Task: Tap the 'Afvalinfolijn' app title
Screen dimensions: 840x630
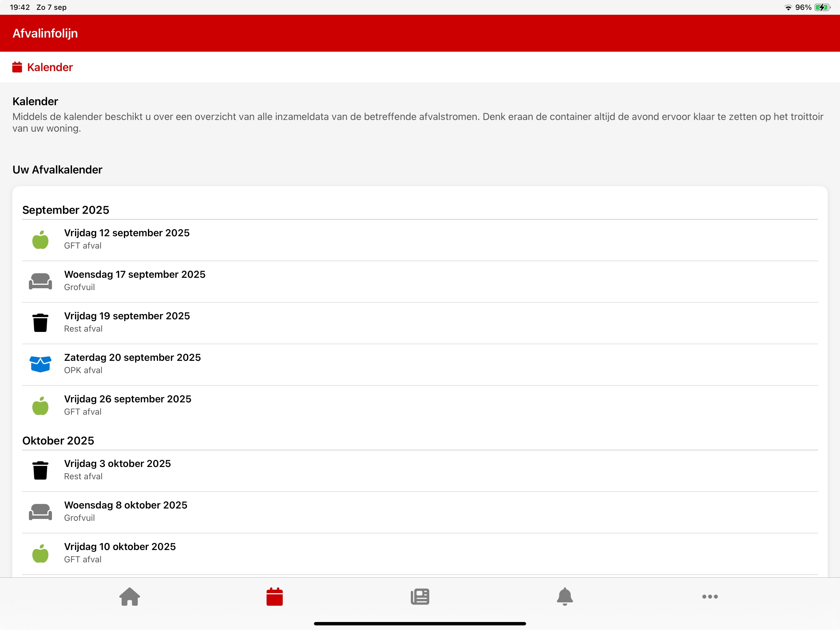Action: click(x=45, y=34)
